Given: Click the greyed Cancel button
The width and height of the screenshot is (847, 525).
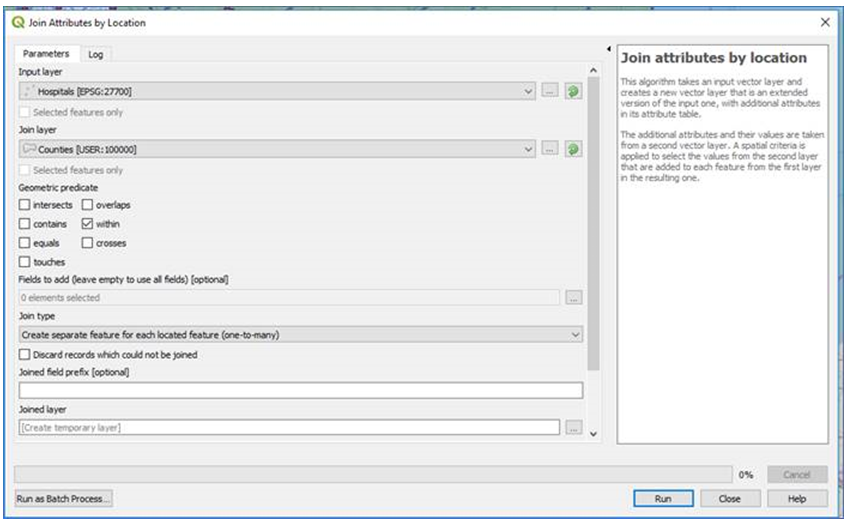Looking at the screenshot, I should 797,475.
